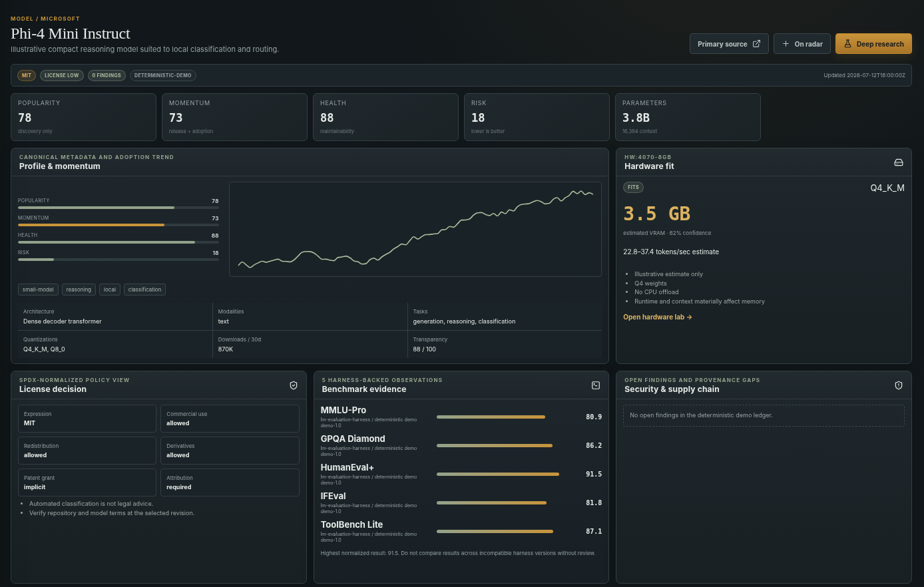
Task: Click the Risk 18 stat card
Action: pos(537,117)
